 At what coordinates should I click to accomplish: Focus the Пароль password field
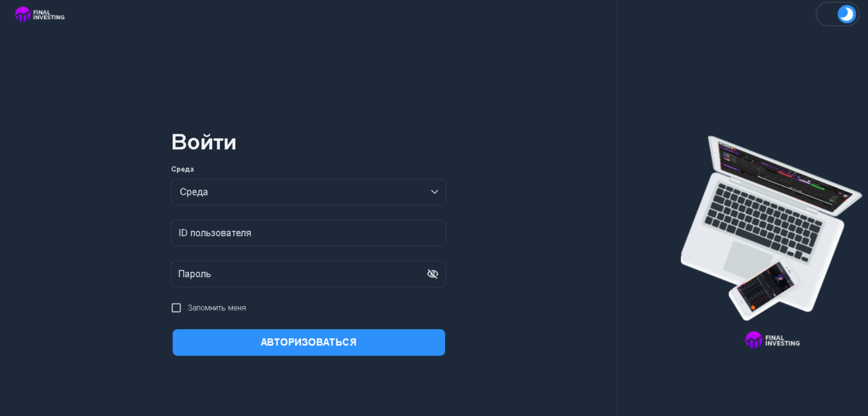point(296,274)
